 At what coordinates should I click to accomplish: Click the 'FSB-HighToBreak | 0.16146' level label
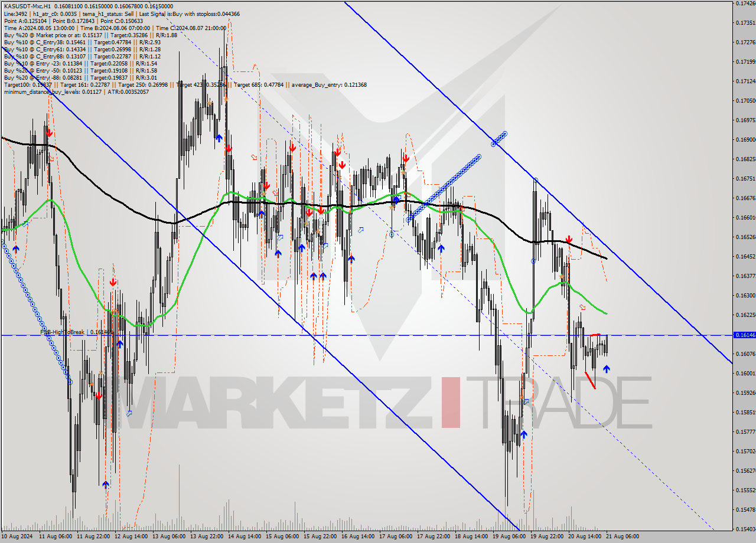(76, 332)
